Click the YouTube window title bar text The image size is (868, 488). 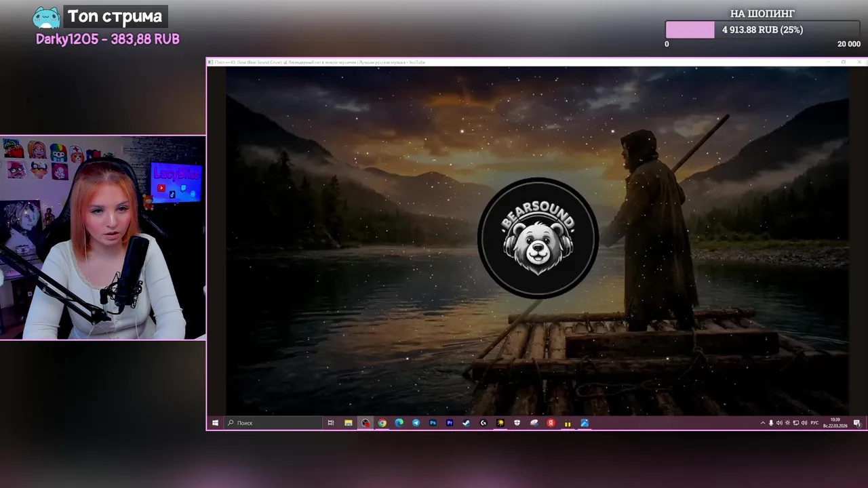[x=320, y=62]
